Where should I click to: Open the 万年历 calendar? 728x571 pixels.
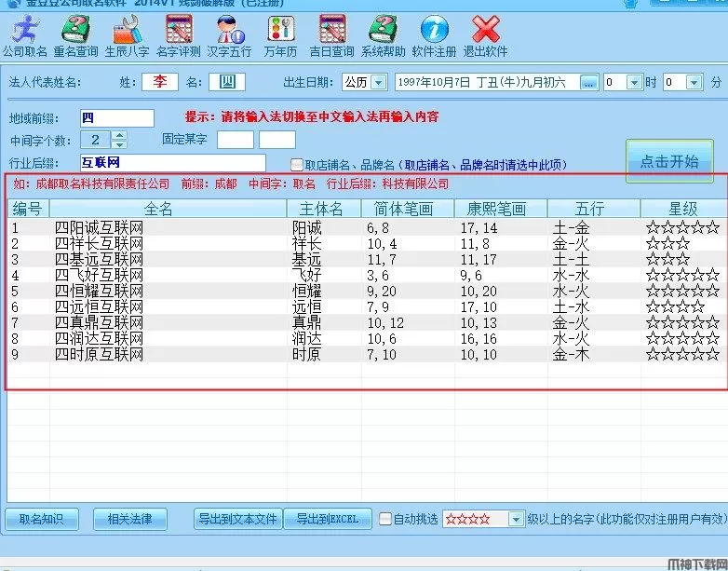point(280,36)
